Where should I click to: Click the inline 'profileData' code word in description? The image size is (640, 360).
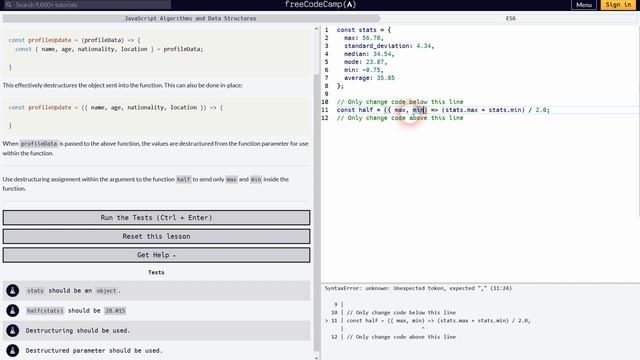39,144
